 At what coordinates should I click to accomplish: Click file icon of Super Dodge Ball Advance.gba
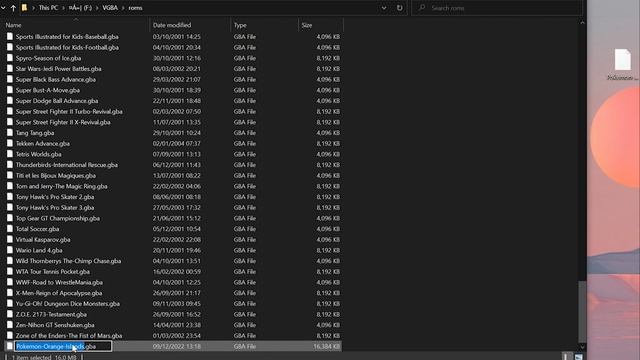coord(10,100)
